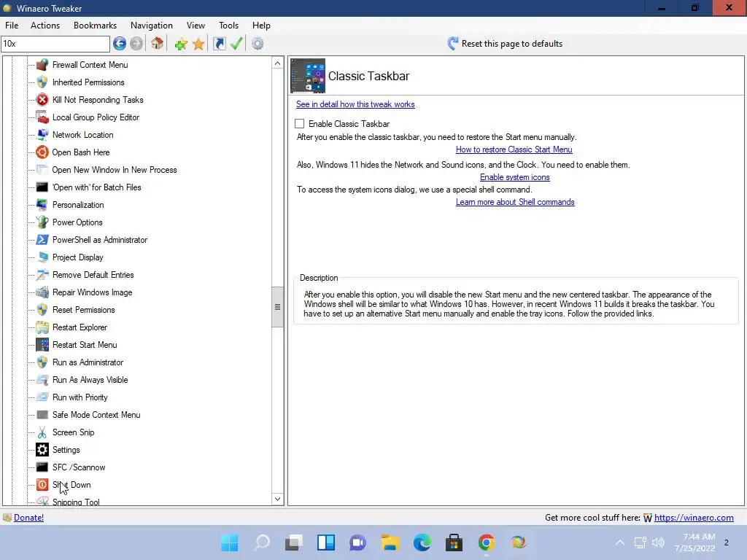
Task: Click the SFC /Scannow console icon
Action: point(42,467)
